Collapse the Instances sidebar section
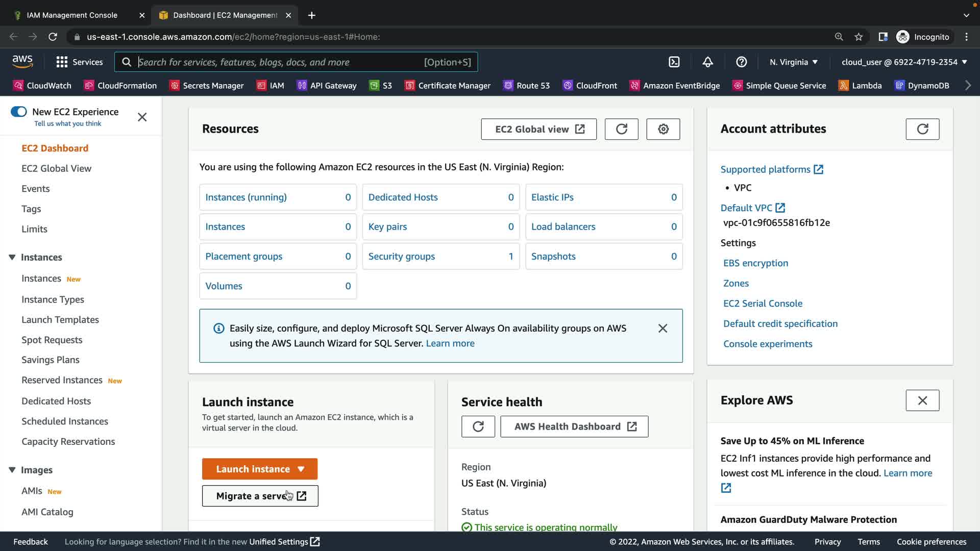 12,257
